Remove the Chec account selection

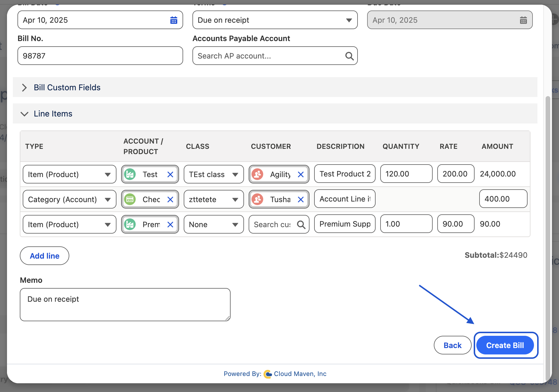coord(170,199)
